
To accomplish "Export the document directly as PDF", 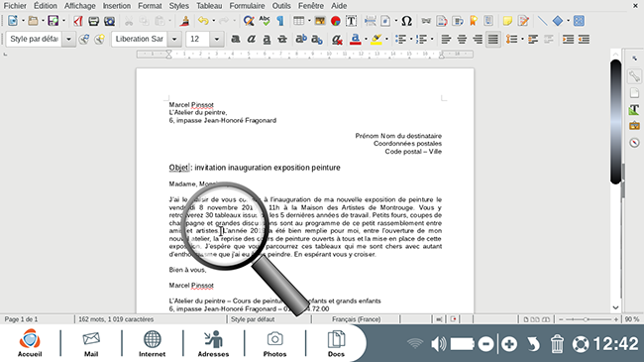I will click(77, 21).
